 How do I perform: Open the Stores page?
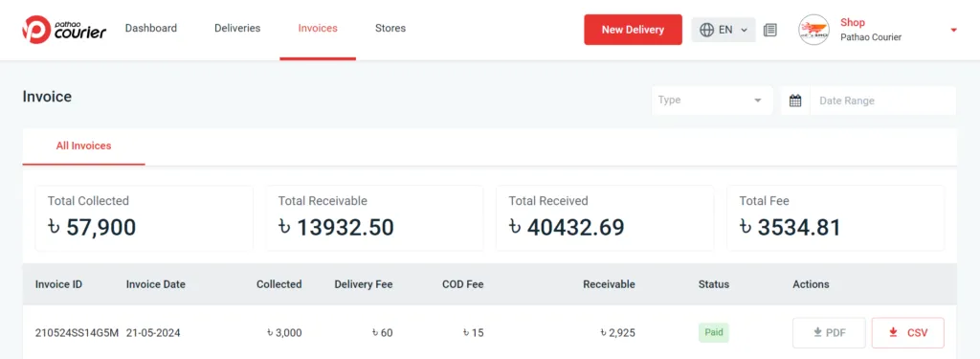390,28
